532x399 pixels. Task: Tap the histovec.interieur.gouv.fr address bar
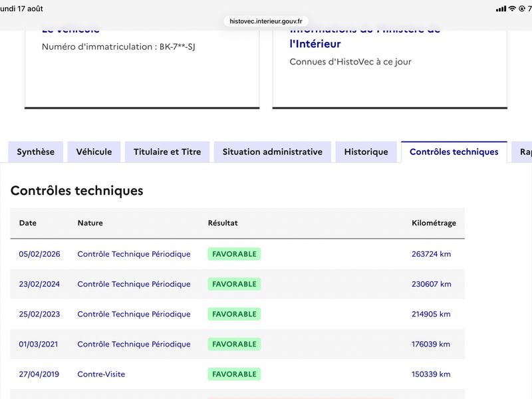pyautogui.click(x=266, y=21)
